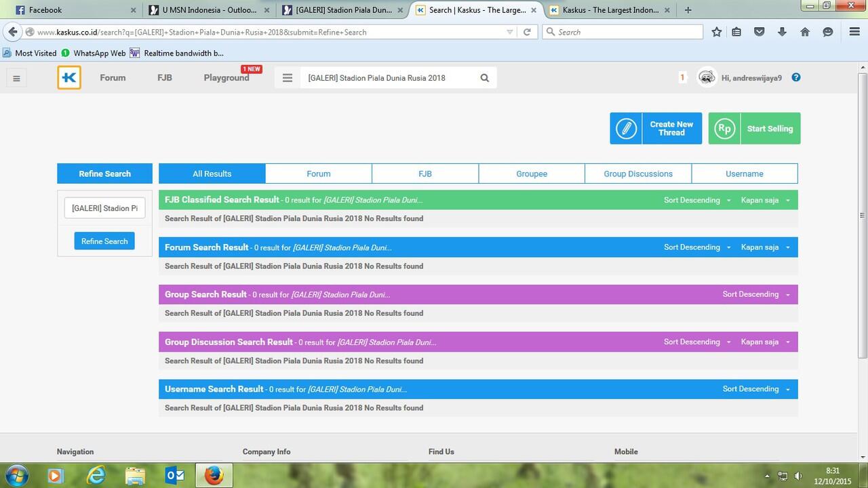Open Forum Search Sort Descending dropdown
The width and height of the screenshot is (868, 488).
coord(697,247)
